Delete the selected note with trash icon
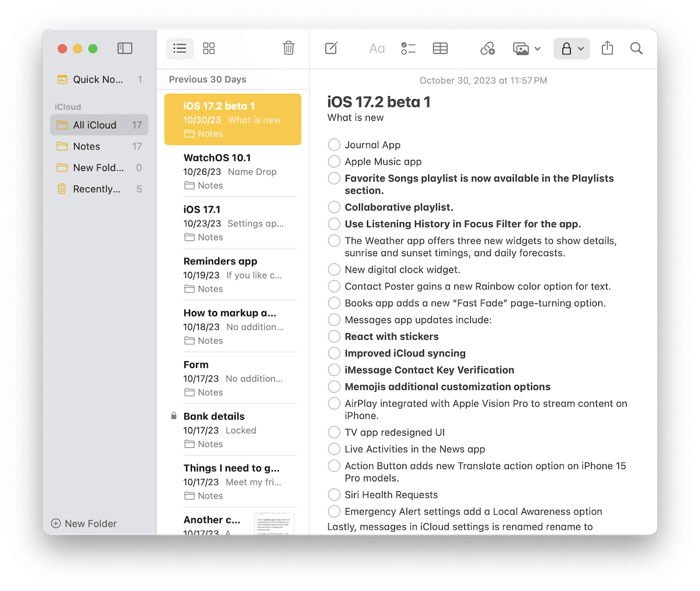Screen dimensions: 700x591 289,48
